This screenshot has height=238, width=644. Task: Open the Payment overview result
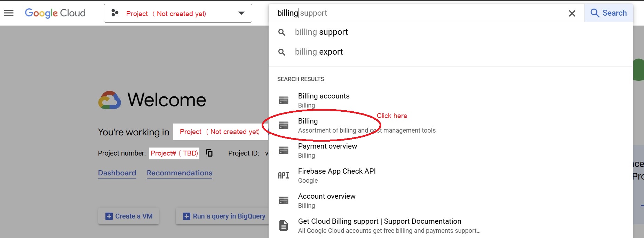pos(451,150)
